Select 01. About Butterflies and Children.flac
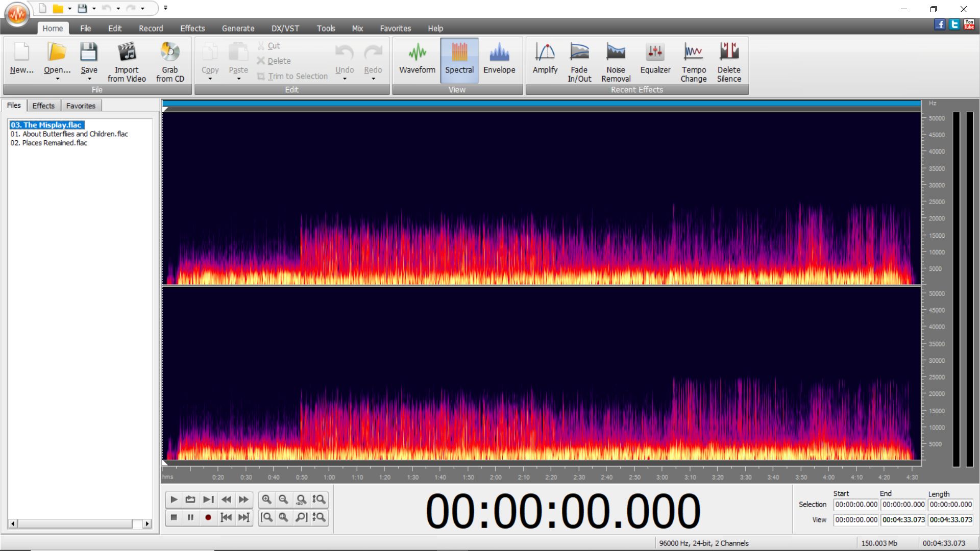 tap(69, 134)
